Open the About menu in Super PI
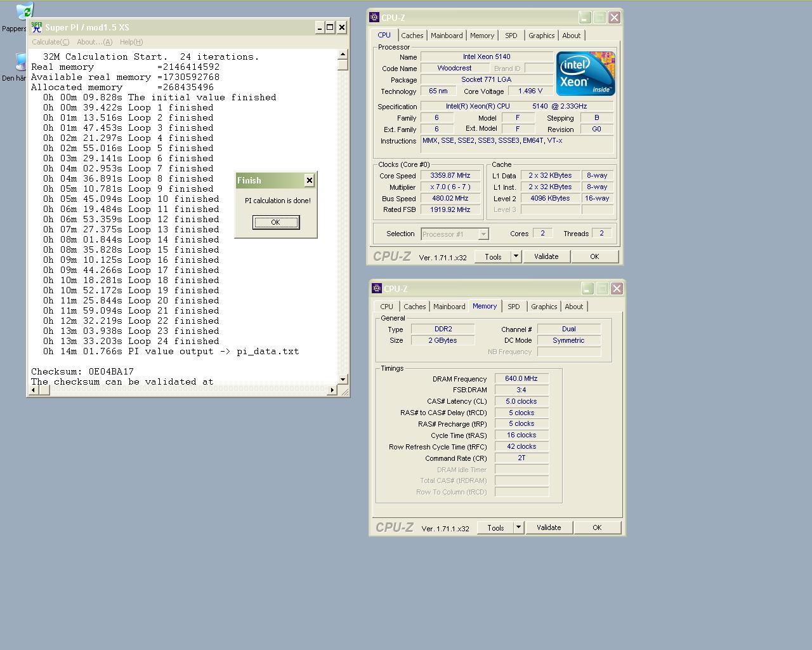The image size is (812, 650). pos(95,42)
